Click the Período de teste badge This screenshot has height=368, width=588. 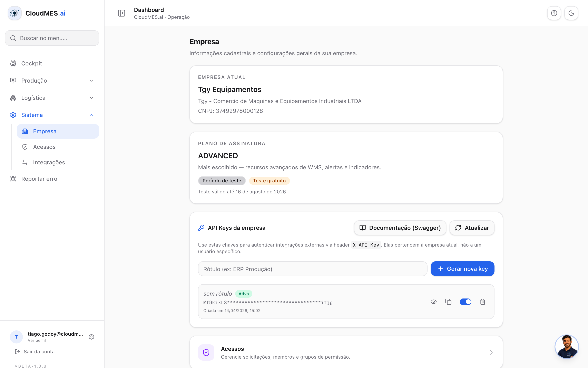pyautogui.click(x=222, y=181)
